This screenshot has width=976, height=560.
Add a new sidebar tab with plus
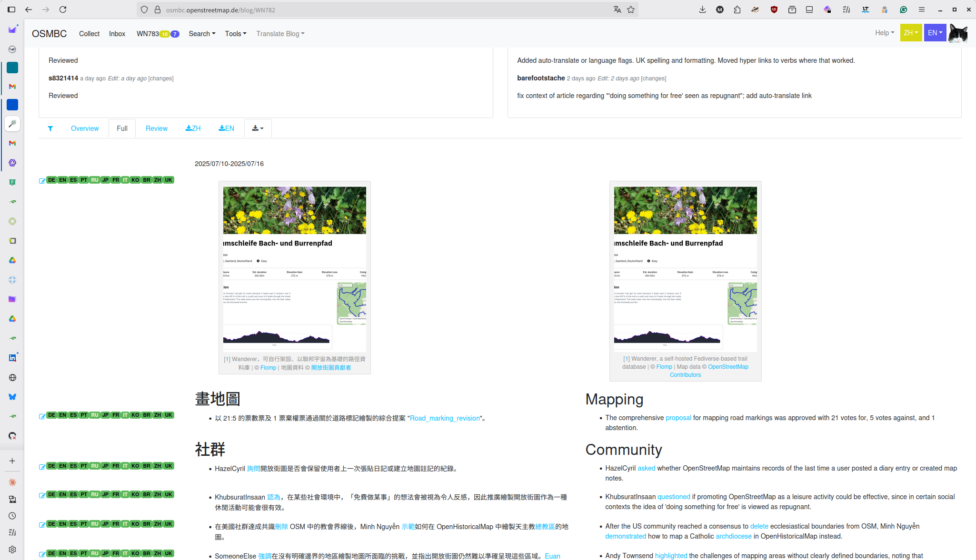(12, 461)
